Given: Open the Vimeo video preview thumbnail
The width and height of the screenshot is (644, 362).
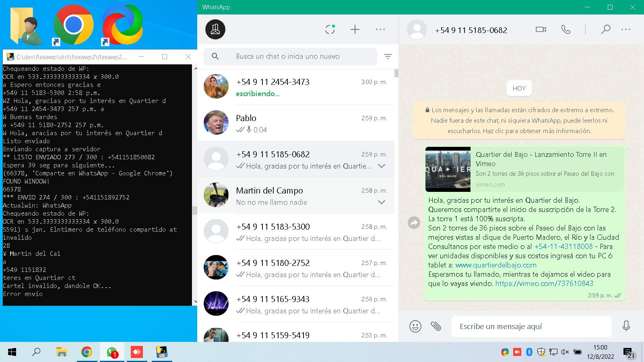Looking at the screenshot, I should pos(448,169).
